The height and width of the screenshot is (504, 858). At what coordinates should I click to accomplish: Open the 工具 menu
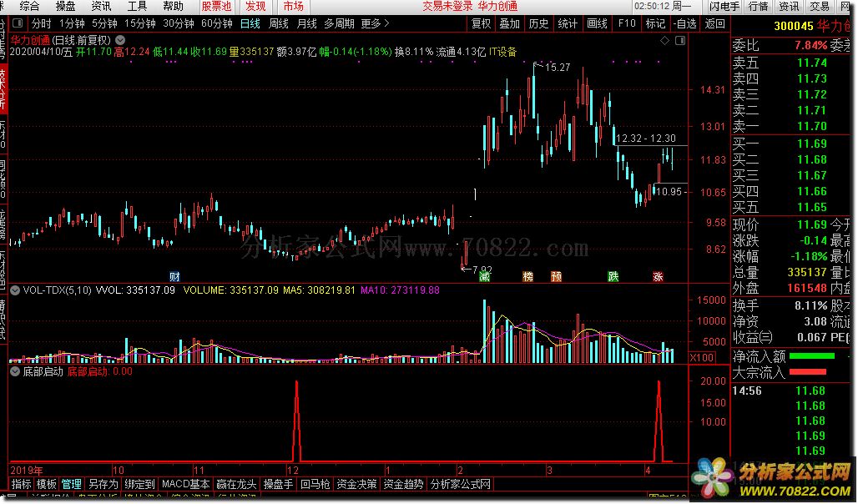point(138,7)
